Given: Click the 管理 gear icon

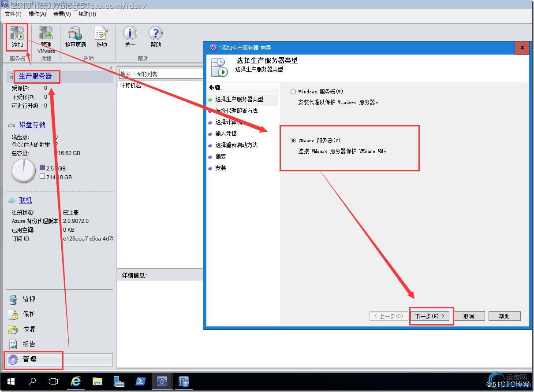Looking at the screenshot, I should point(13,359).
